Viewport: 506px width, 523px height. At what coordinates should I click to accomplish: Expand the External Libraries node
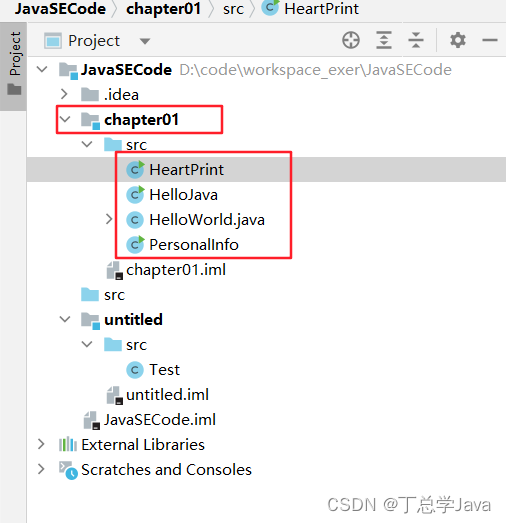pos(41,444)
